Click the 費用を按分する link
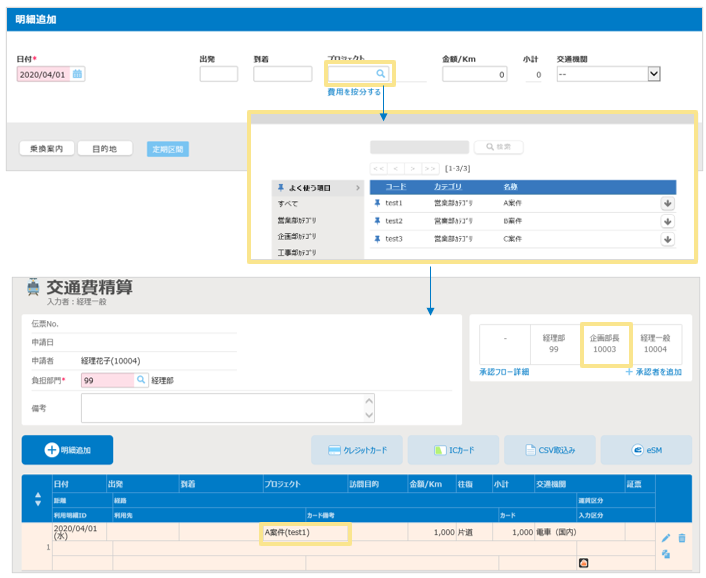 coord(354,91)
